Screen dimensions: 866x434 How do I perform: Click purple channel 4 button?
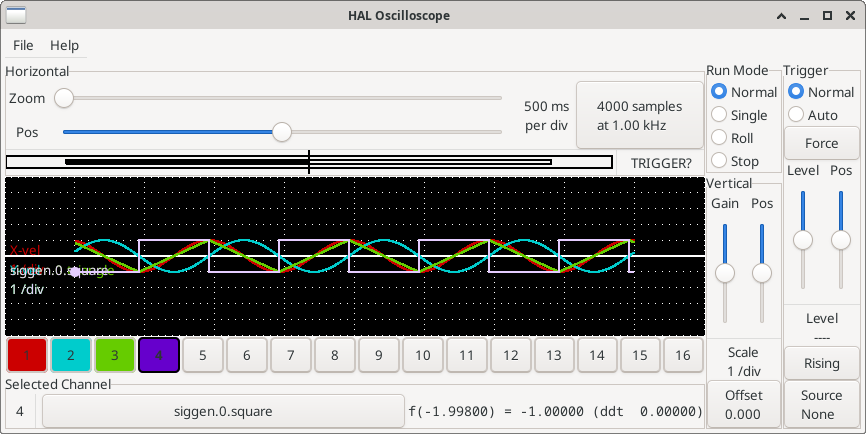[159, 355]
